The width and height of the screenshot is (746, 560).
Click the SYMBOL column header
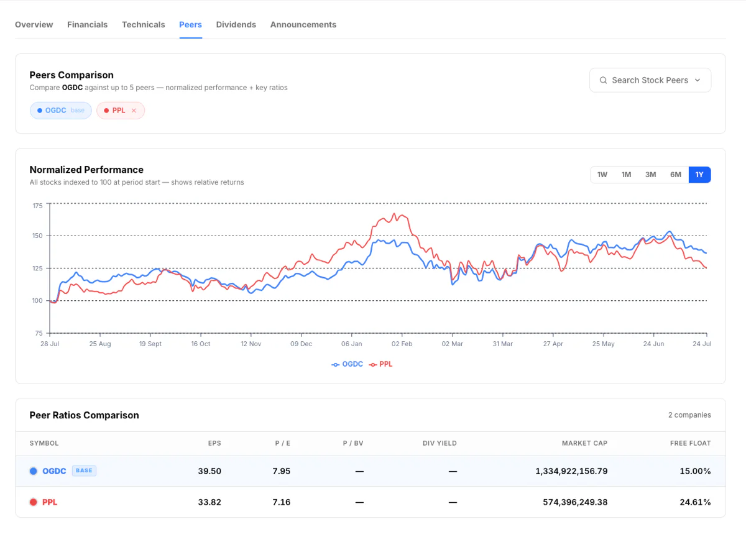click(x=44, y=443)
